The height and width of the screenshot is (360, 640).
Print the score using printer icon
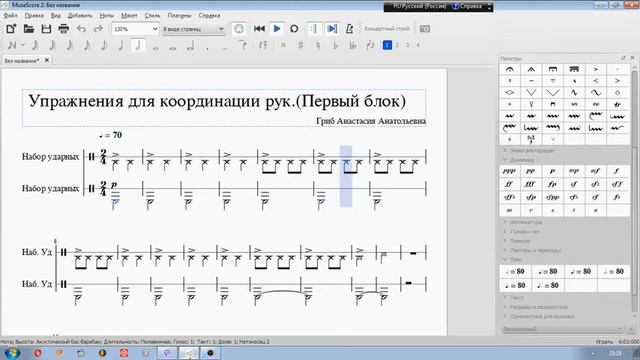[x=64, y=29]
